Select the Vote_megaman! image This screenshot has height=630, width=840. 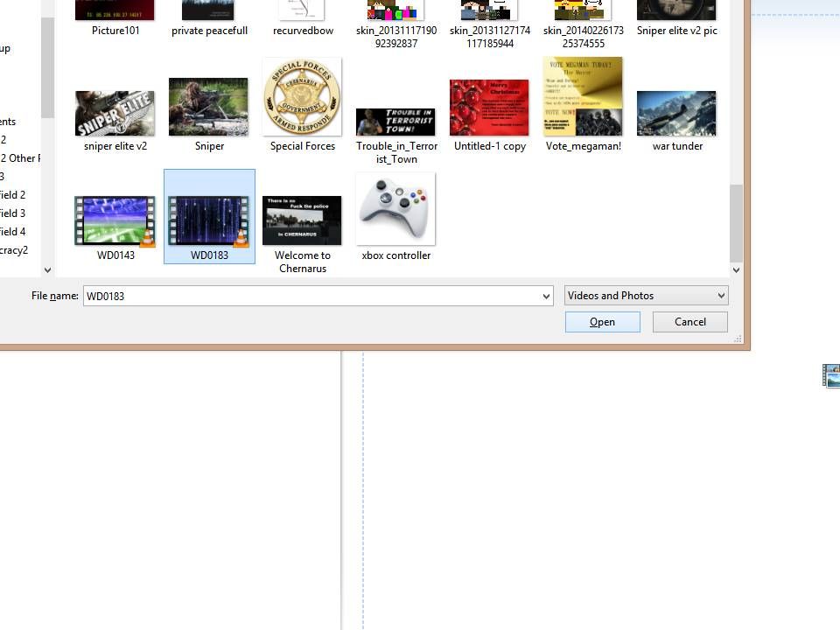point(583,96)
